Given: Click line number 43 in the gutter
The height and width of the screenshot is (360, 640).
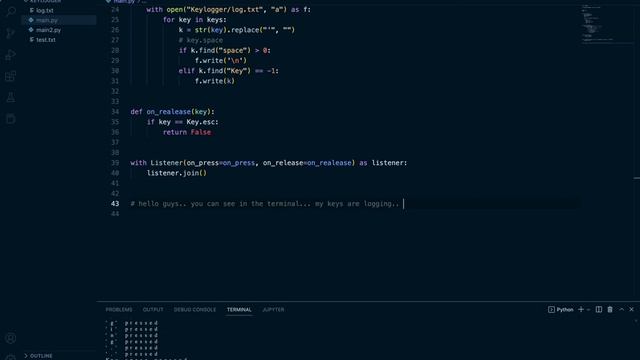Looking at the screenshot, I should [x=115, y=203].
